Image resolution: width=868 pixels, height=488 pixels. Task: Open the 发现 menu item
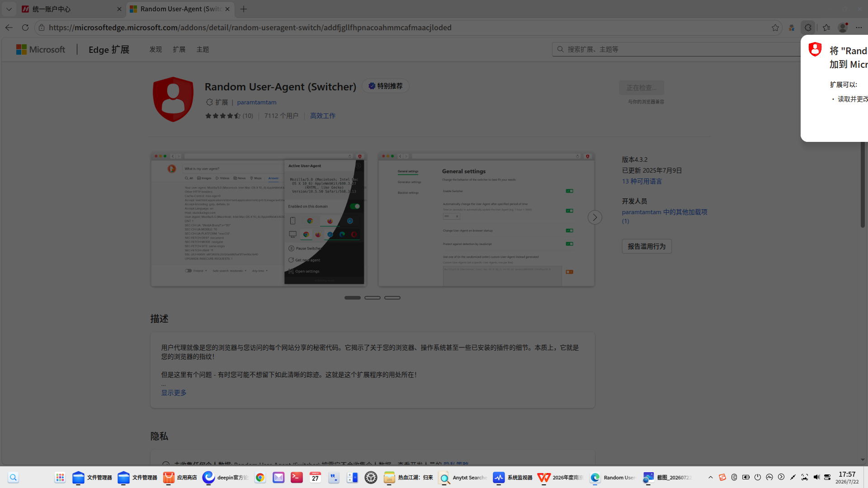coord(156,49)
